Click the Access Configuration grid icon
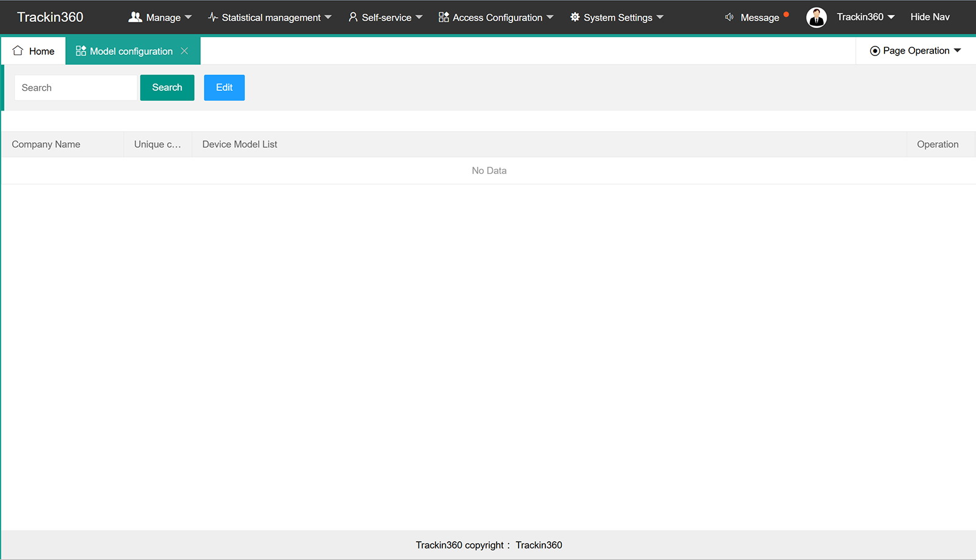This screenshot has width=976, height=560. [x=443, y=17]
